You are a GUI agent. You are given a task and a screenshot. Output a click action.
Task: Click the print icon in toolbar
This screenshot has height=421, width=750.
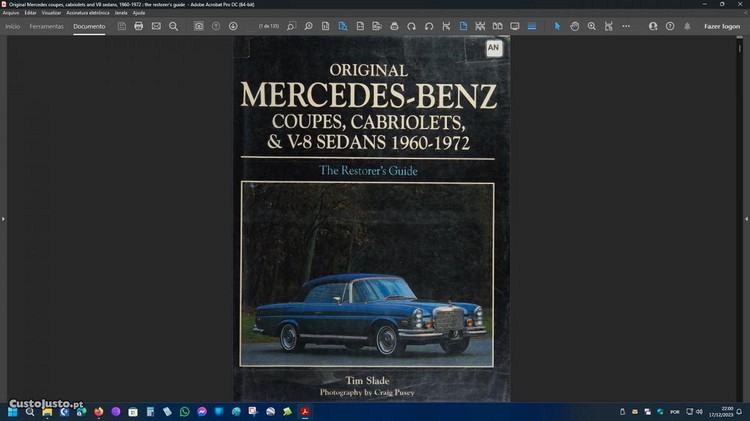pos(139,26)
